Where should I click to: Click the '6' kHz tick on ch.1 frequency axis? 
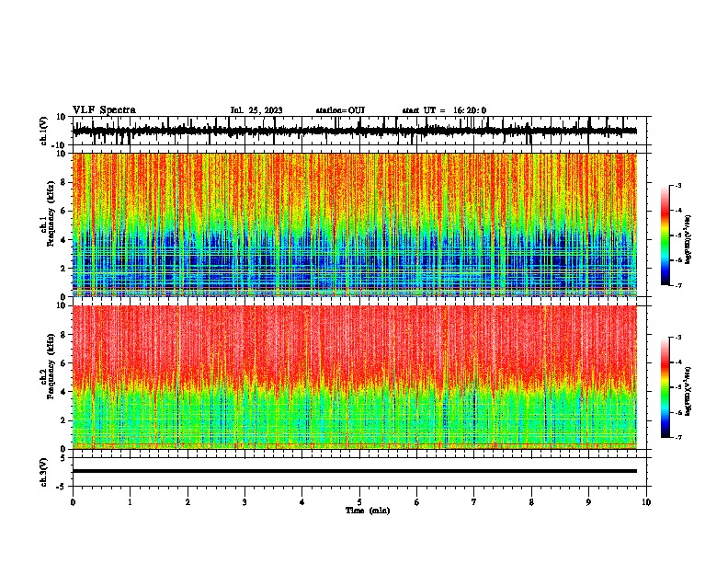[63, 211]
